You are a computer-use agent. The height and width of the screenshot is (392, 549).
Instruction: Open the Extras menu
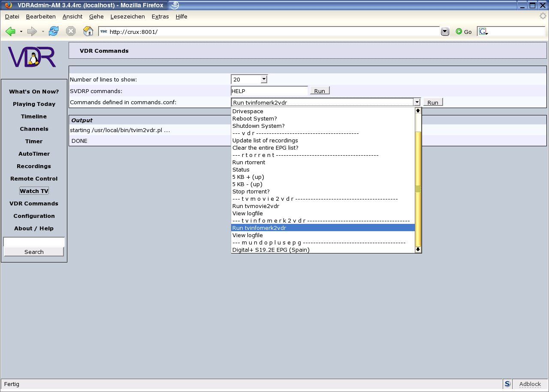click(x=160, y=16)
